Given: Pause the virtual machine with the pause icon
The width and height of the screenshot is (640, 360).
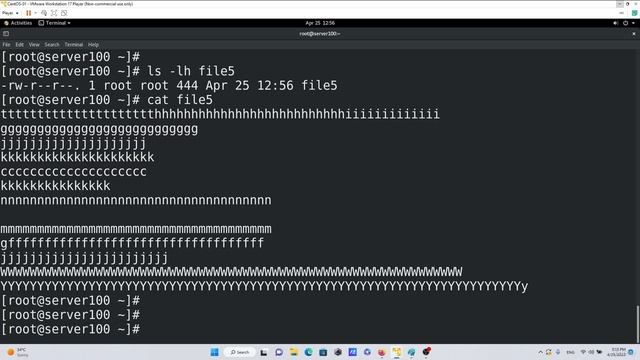Looking at the screenshot, I should [x=29, y=13].
